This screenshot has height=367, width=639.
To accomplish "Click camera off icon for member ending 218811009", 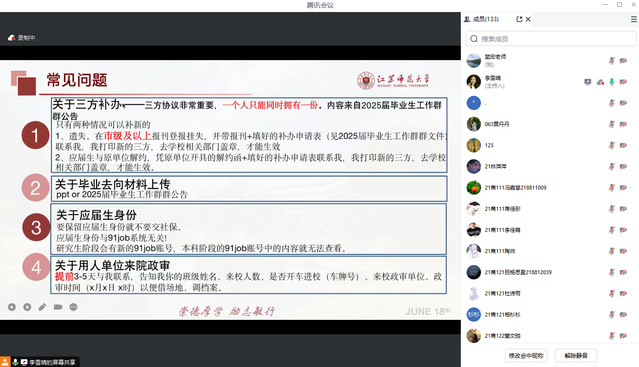I will point(624,188).
